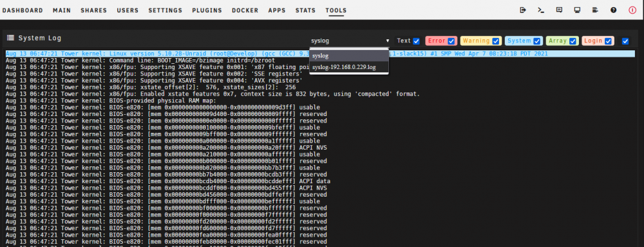Choose syslog-192.168.0.229.log from dropdown
This screenshot has height=247, width=644.
(348, 67)
